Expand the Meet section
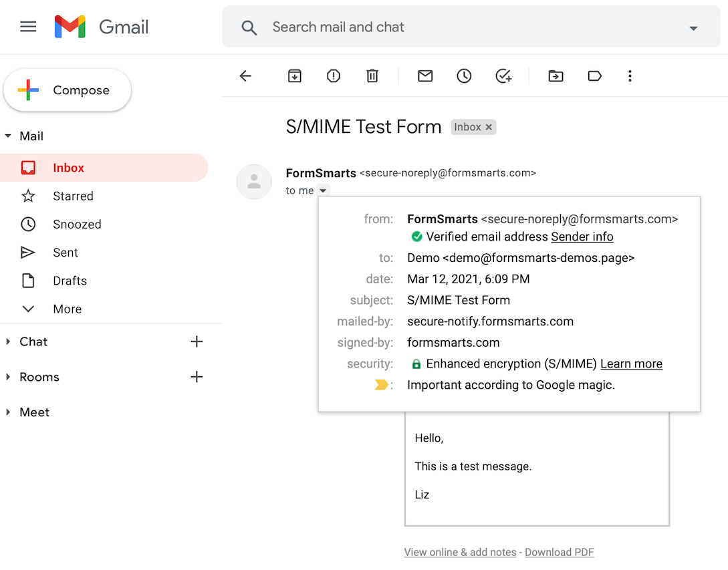The height and width of the screenshot is (570, 728). point(8,412)
